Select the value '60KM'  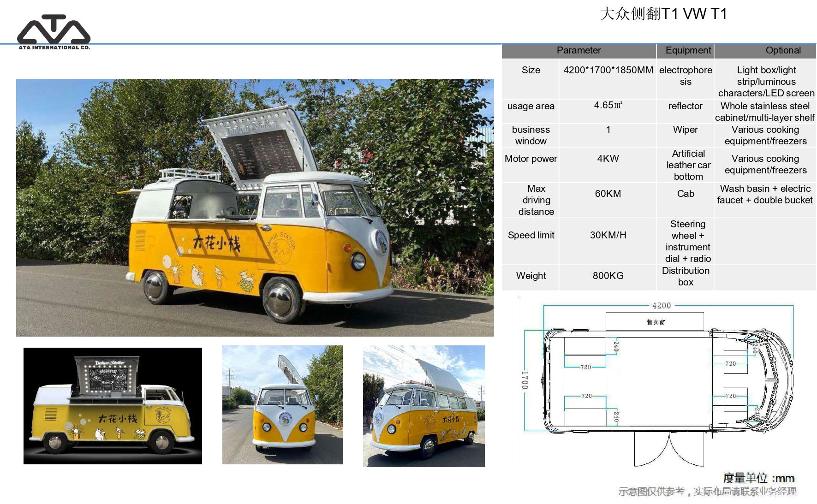[x=608, y=194]
